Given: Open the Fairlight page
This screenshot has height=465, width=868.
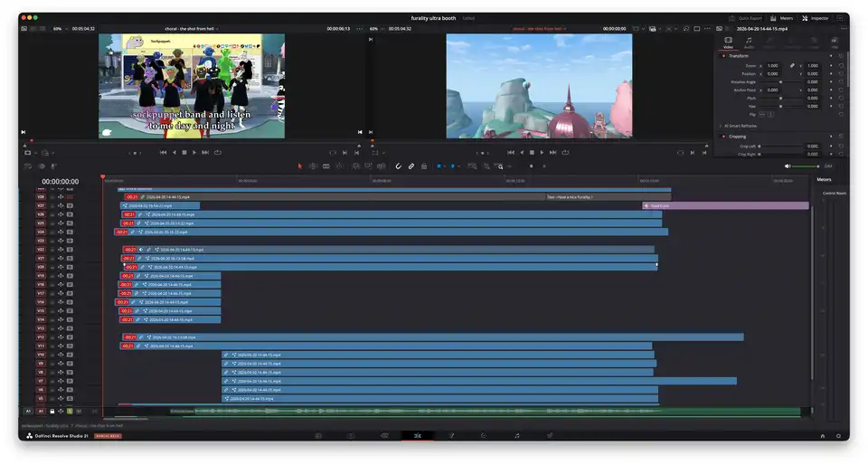Looking at the screenshot, I should [517, 436].
